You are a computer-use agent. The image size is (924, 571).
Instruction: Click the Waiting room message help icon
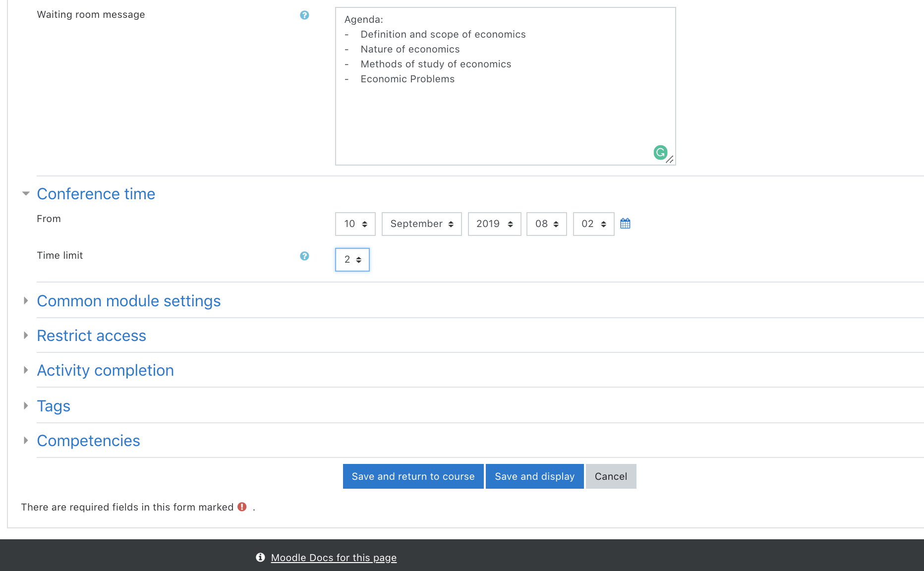pyautogui.click(x=304, y=15)
